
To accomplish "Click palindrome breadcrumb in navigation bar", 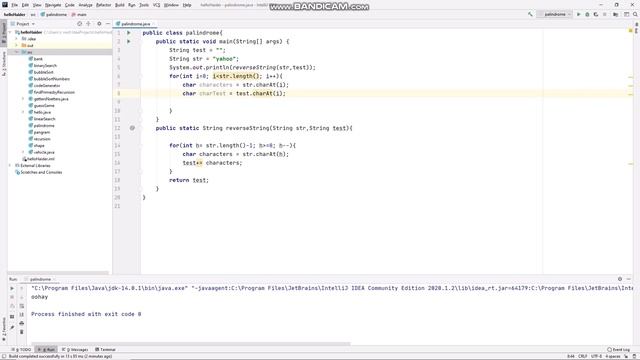I will tap(54, 14).
